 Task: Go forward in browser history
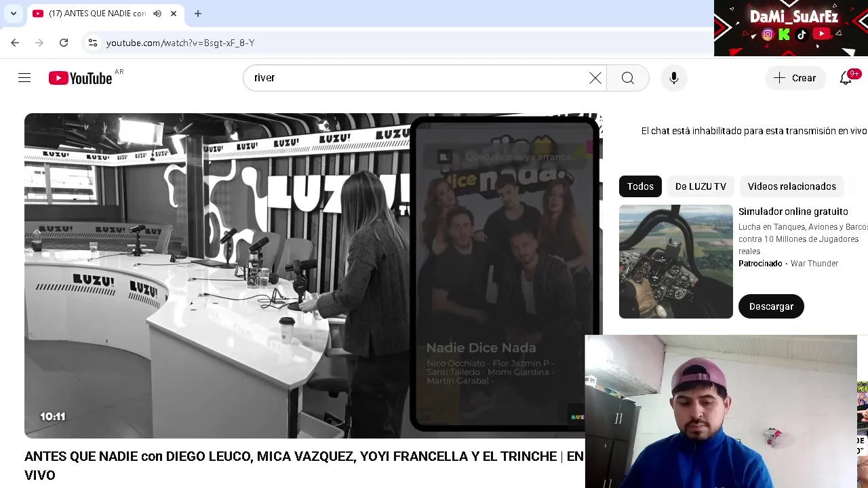(39, 43)
